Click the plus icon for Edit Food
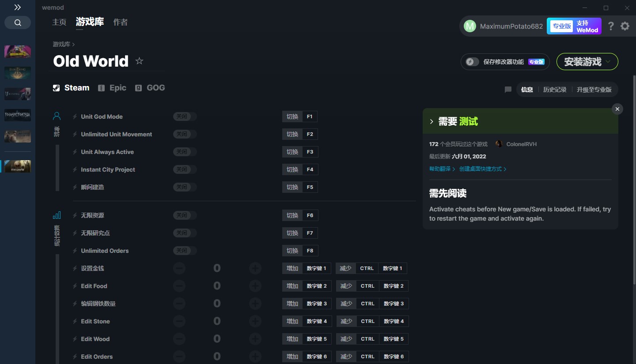The image size is (636, 364). pyautogui.click(x=255, y=286)
